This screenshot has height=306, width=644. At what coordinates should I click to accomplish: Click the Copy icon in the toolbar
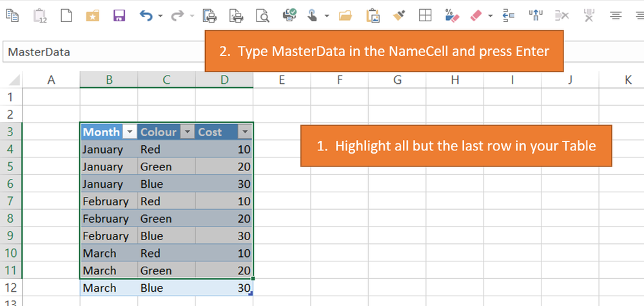point(12,15)
